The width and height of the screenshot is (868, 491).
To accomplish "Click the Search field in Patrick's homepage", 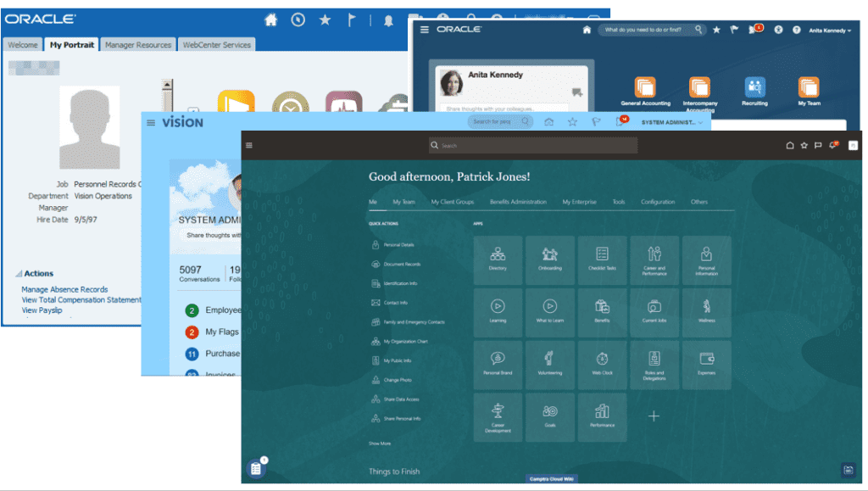I will pyautogui.click(x=532, y=145).
